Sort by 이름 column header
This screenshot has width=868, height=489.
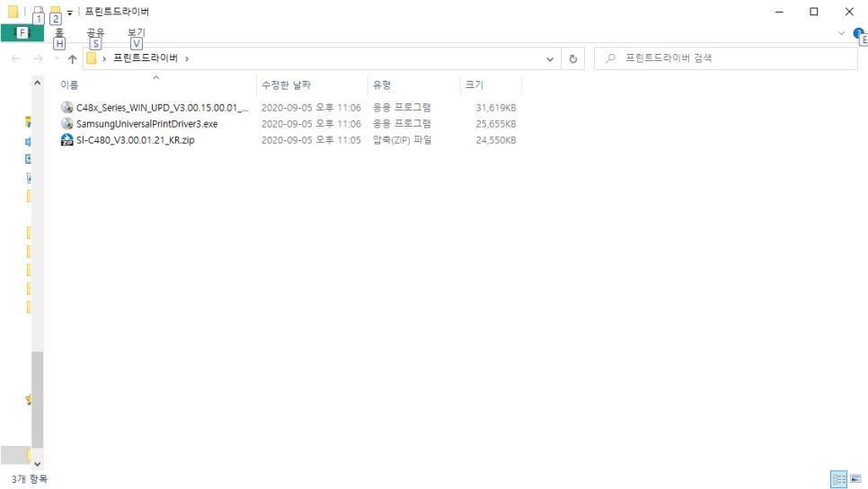coord(156,84)
